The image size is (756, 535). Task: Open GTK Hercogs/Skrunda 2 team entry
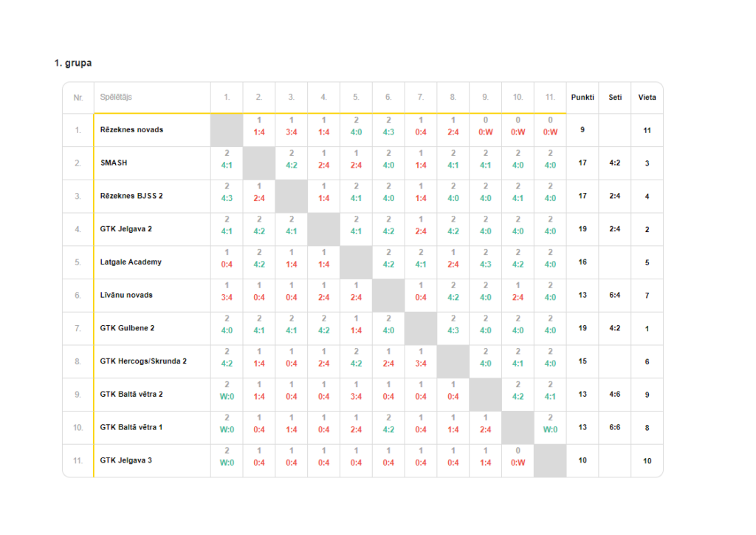pos(143,361)
